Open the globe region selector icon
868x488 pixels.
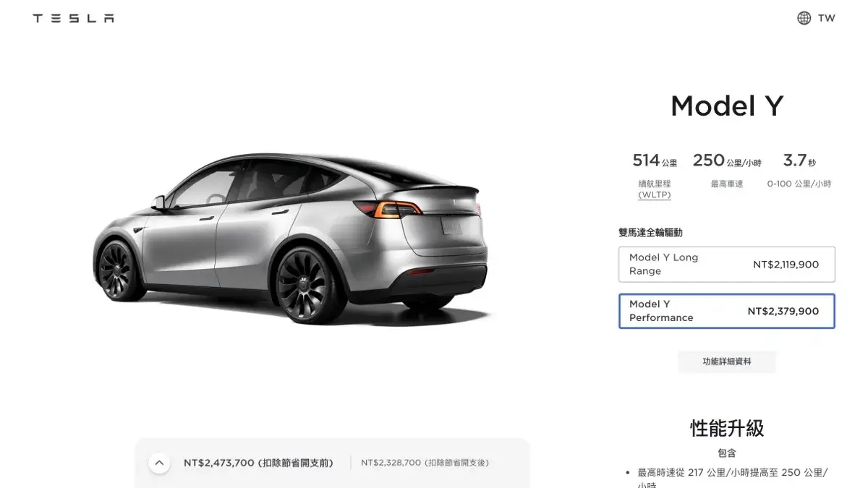point(804,18)
